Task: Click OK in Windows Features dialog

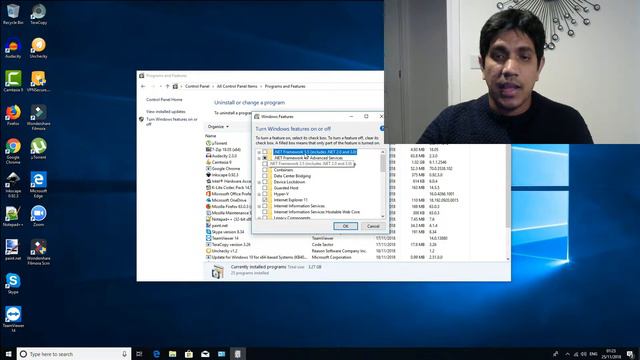Action: pyautogui.click(x=345, y=226)
